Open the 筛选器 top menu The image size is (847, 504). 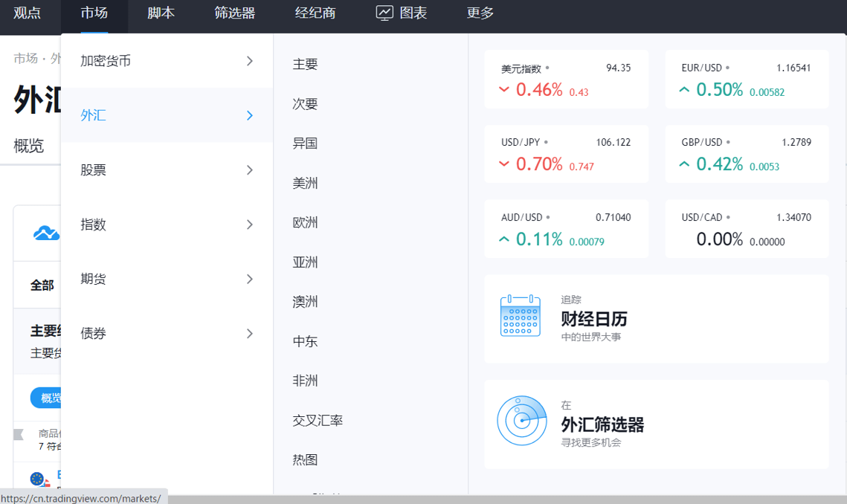(x=234, y=13)
